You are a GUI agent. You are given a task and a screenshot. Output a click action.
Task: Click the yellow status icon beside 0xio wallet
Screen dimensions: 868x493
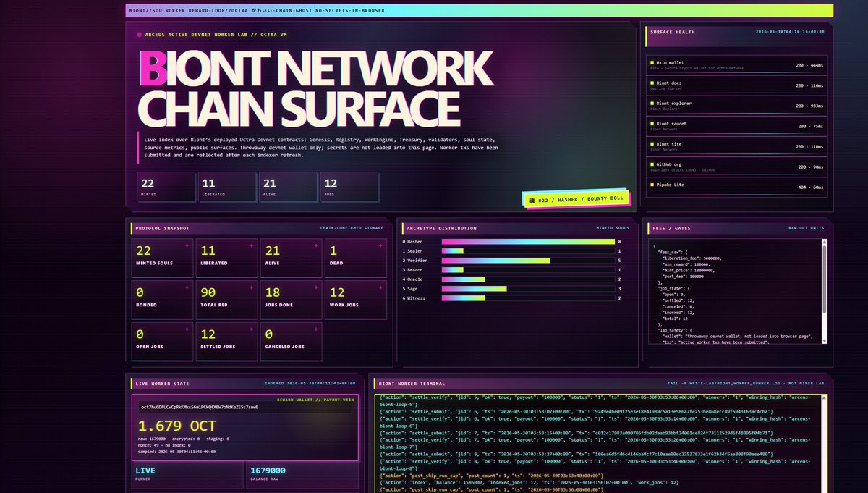[x=652, y=63]
